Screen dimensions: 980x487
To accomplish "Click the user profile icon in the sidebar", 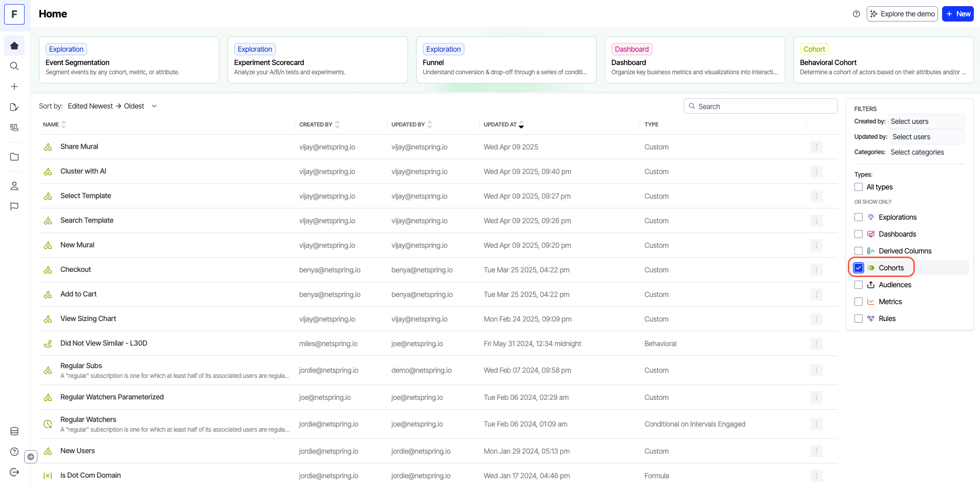I will (14, 186).
